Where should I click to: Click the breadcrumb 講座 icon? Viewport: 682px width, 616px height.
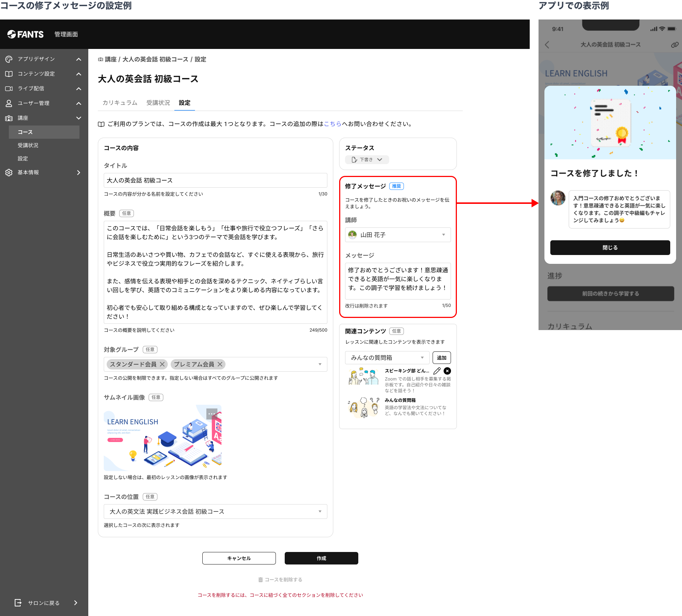(x=100, y=59)
